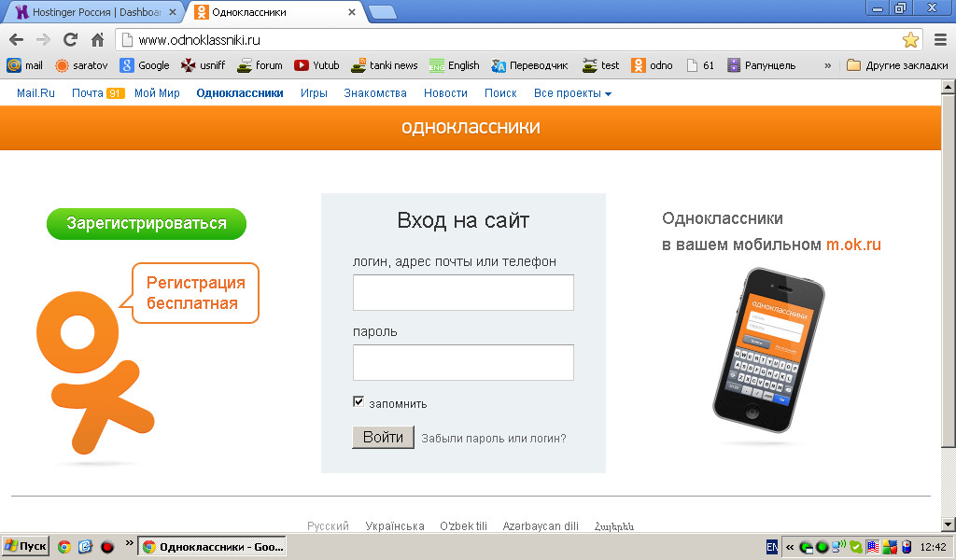Switch language to Українська
Image resolution: width=956 pixels, height=560 pixels.
[x=395, y=525]
